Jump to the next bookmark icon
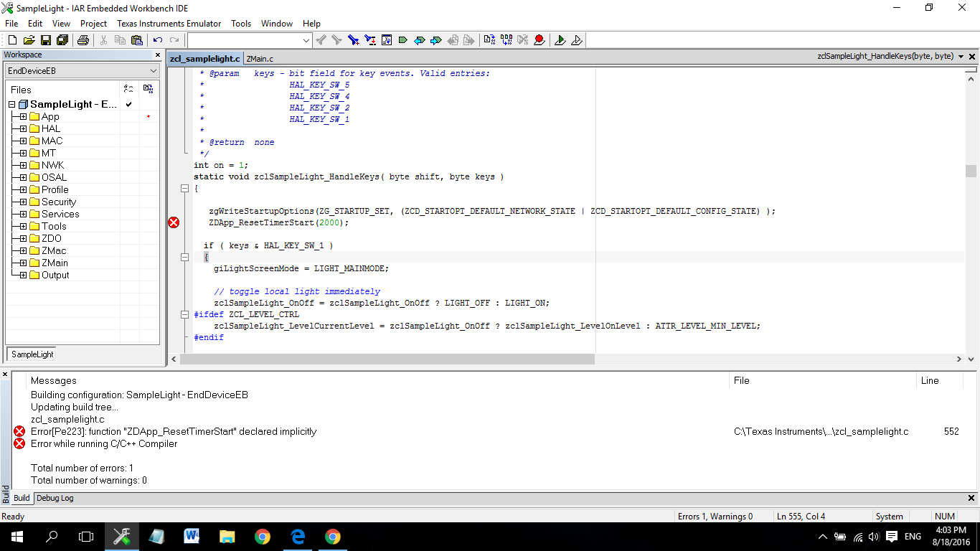The width and height of the screenshot is (980, 551). [x=435, y=40]
